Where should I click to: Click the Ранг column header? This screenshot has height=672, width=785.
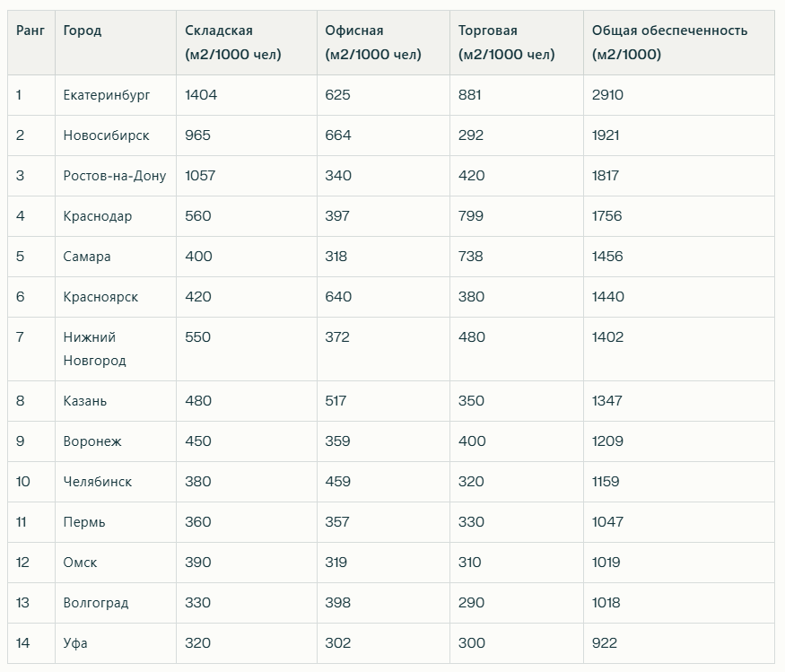(31, 31)
